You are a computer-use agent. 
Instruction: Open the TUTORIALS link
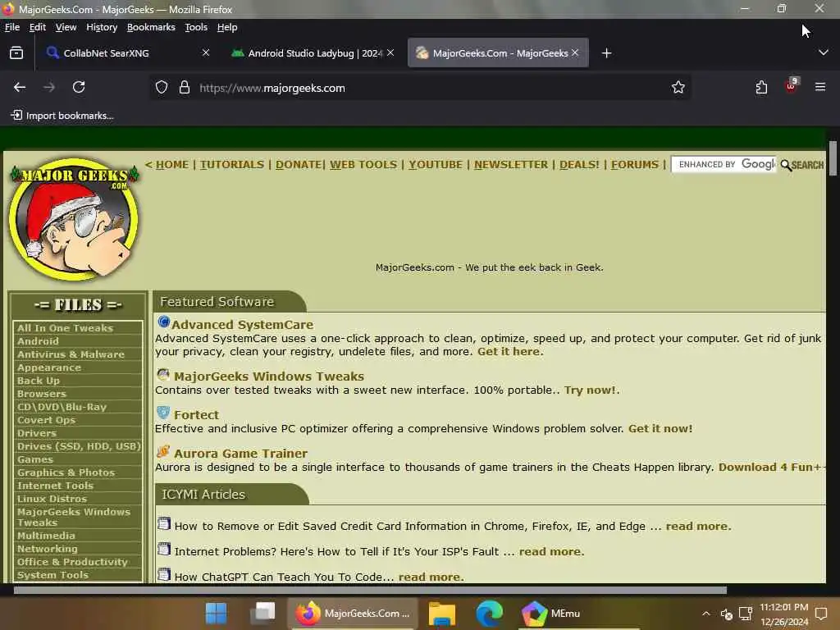[232, 164]
